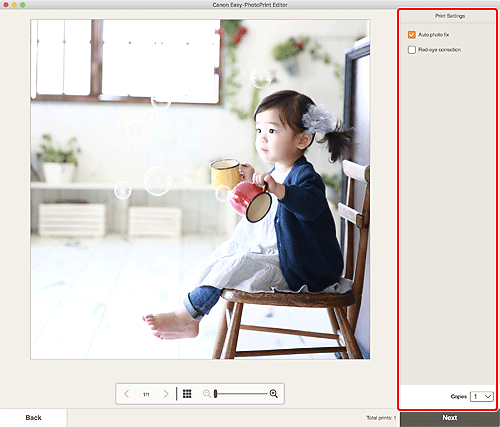Click the Print Settings panel header

(x=449, y=16)
